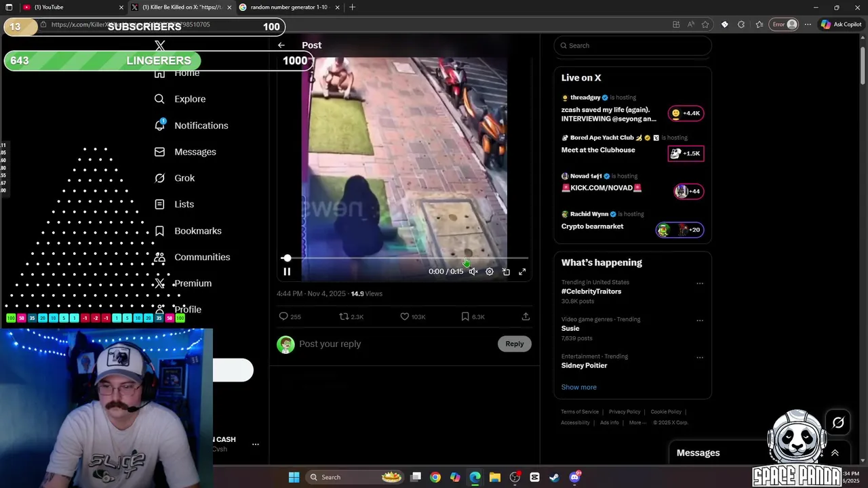Open #CelebrityTraitors trending topic
This screenshot has width=868, height=488.
pos(591,291)
